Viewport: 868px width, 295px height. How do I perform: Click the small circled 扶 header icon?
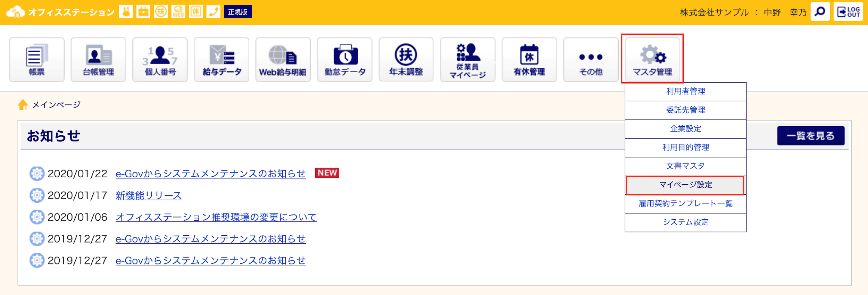point(161,11)
